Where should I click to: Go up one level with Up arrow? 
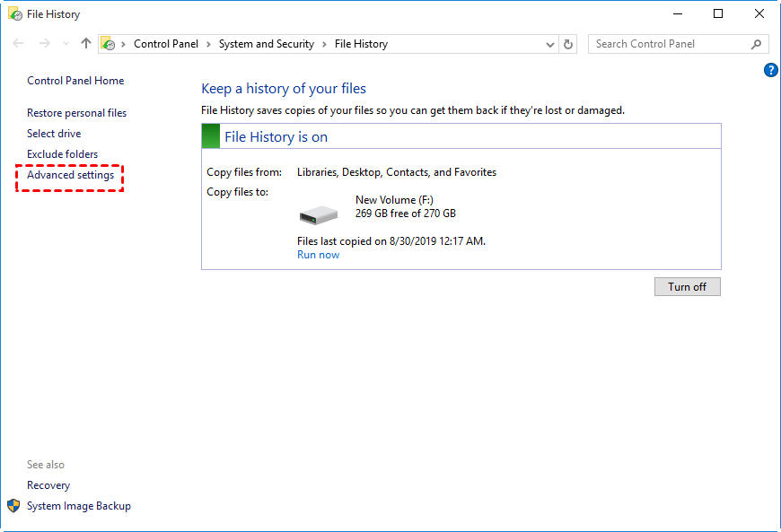click(x=86, y=43)
